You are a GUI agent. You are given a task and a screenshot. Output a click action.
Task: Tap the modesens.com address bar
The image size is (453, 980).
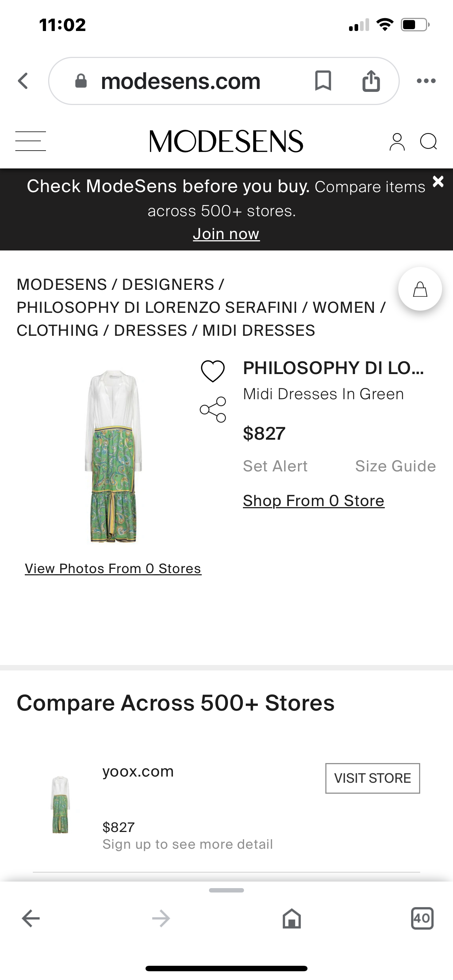coord(181,81)
